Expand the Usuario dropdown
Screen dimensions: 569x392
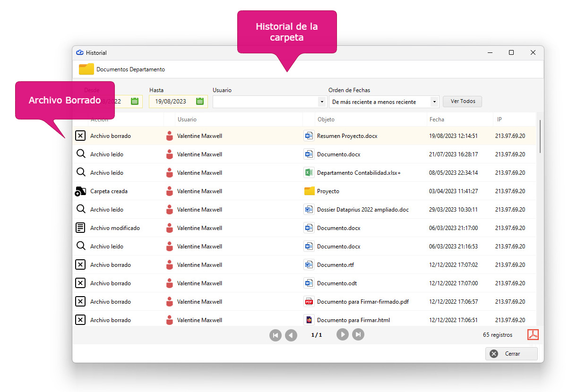point(322,102)
